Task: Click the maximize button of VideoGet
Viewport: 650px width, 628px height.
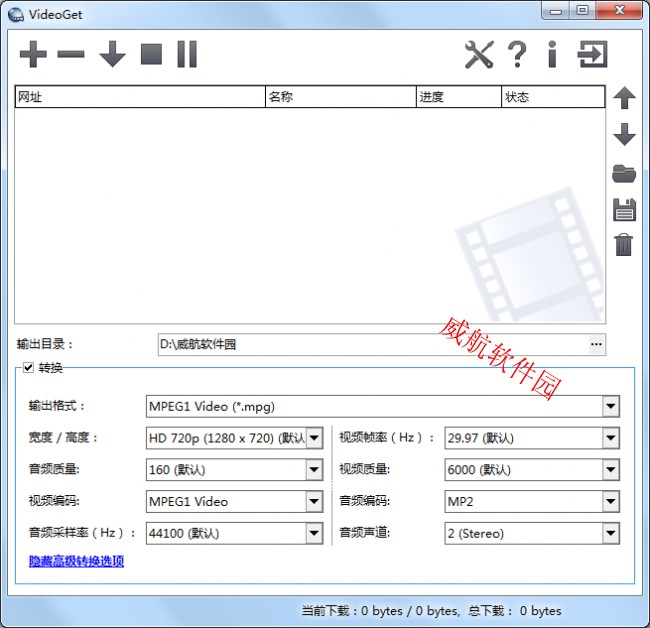Action: click(582, 10)
